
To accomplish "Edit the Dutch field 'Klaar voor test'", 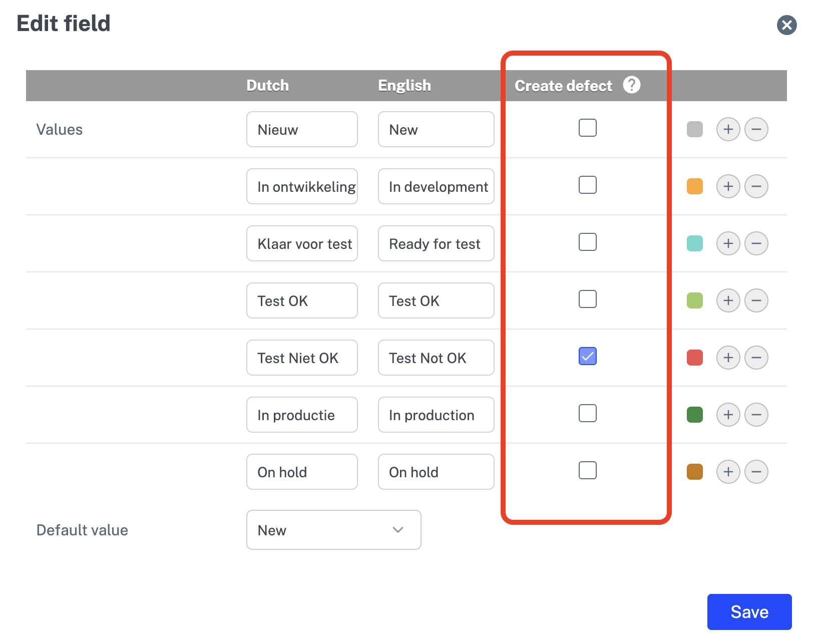I will pos(302,243).
